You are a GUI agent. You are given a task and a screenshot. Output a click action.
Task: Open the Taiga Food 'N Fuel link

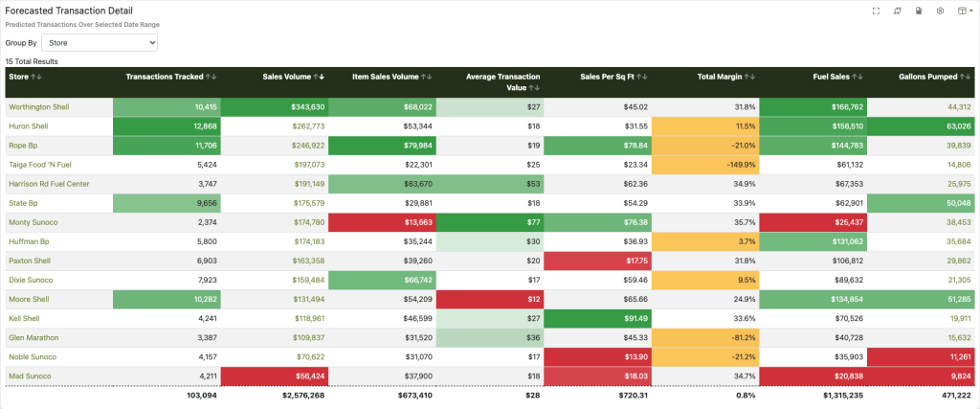[x=38, y=165]
